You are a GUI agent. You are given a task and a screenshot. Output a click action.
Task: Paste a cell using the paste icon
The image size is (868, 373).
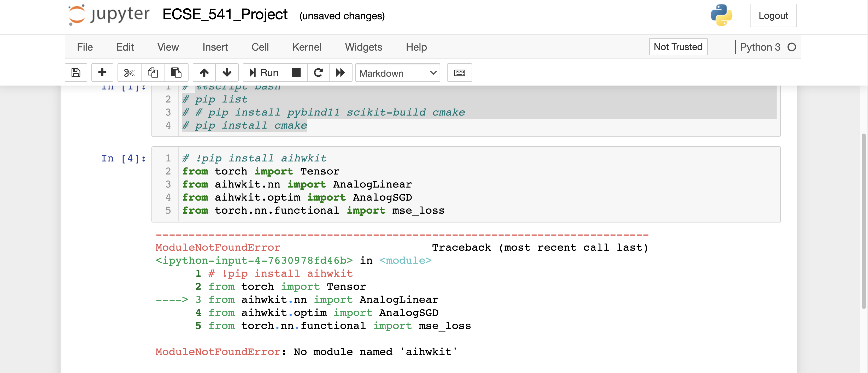[x=177, y=73]
